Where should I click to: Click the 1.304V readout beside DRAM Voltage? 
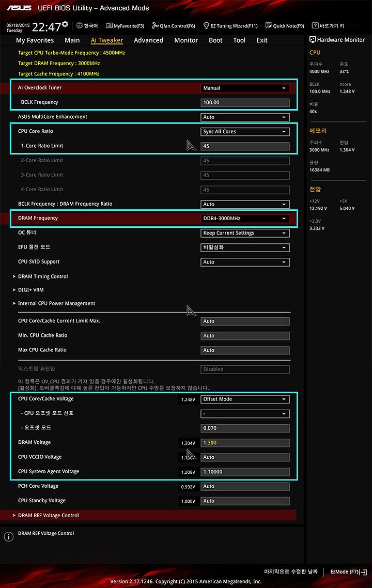188,443
